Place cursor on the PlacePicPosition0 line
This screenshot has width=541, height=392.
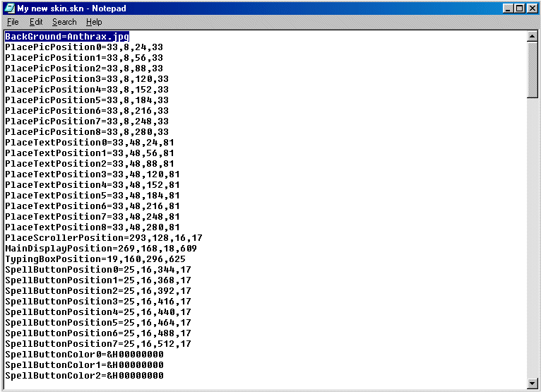pos(83,47)
